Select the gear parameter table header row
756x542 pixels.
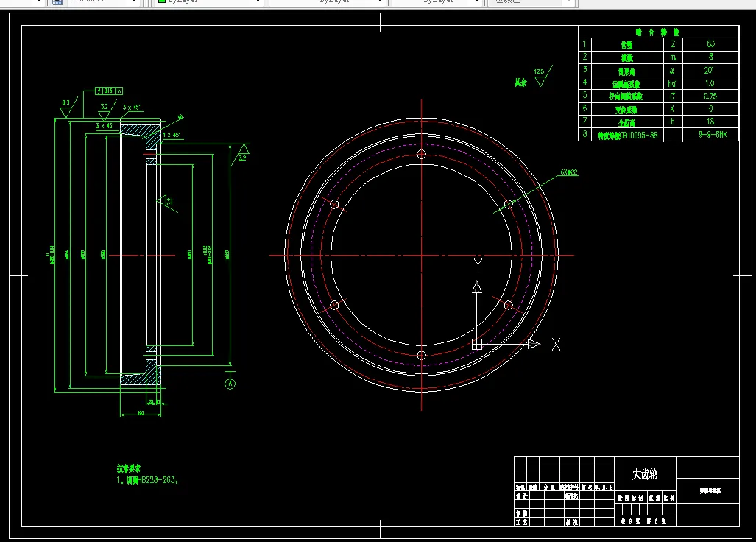(658, 32)
